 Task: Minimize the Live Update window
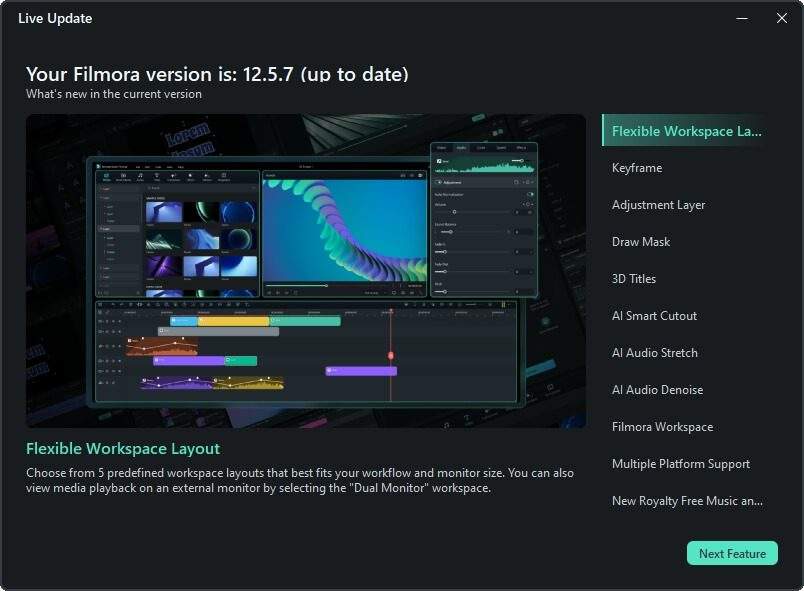pos(742,18)
